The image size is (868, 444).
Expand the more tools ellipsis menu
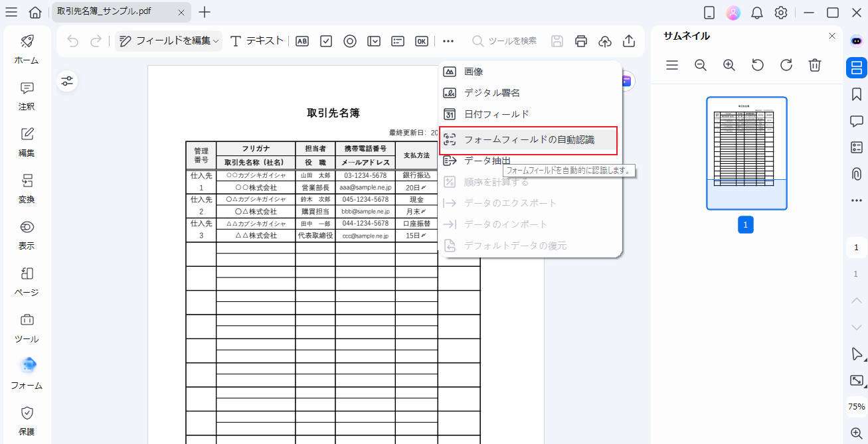click(x=448, y=40)
